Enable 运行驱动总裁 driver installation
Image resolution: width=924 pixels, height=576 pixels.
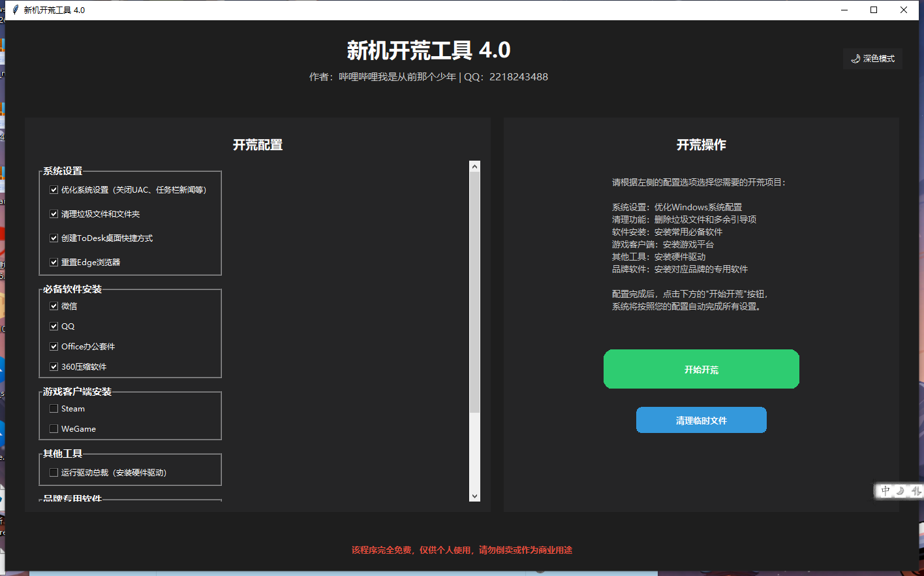click(x=54, y=472)
